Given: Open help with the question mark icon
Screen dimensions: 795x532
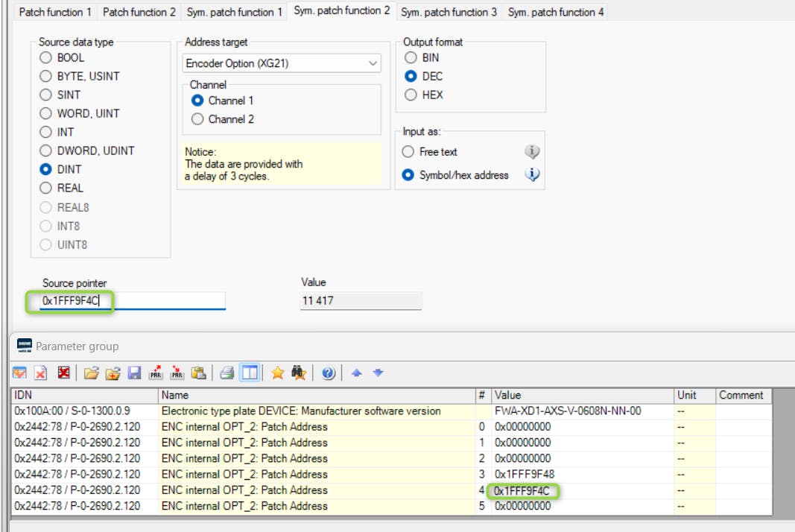Looking at the screenshot, I should coord(328,373).
